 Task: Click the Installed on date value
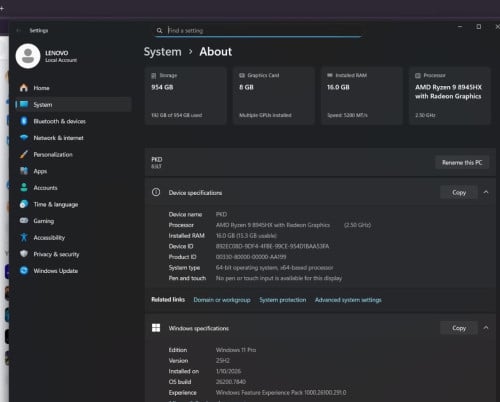(228, 371)
